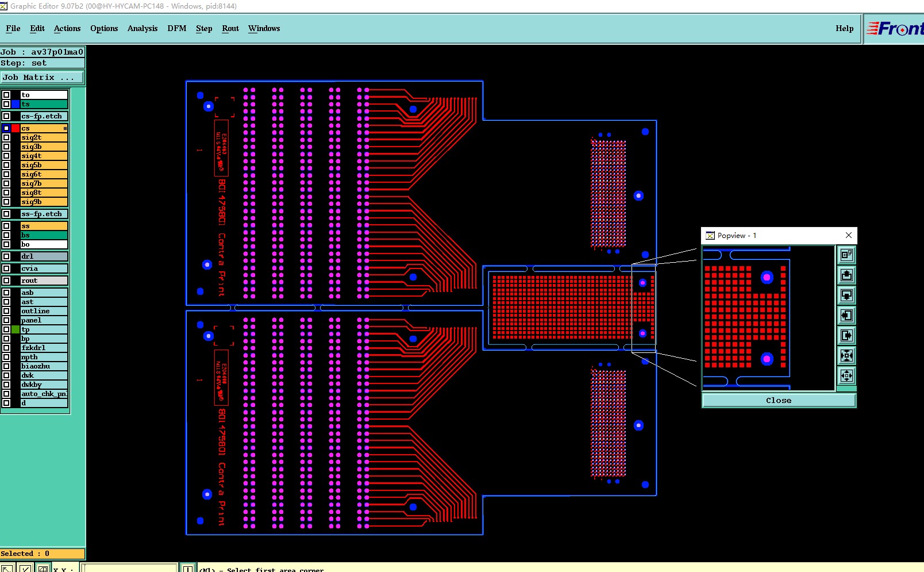Image resolution: width=924 pixels, height=572 pixels.
Task: Pan the Popview down
Action: click(846, 295)
